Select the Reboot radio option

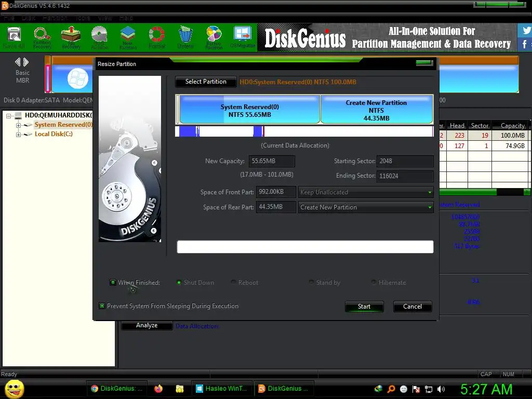[x=233, y=282]
